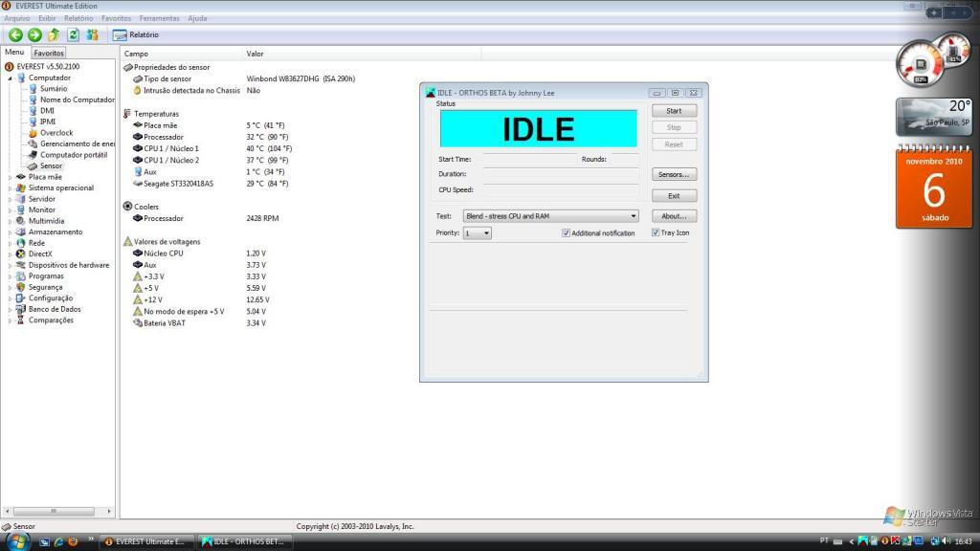Image resolution: width=980 pixels, height=551 pixels.
Task: Click the calendar gadget showing 6
Action: [934, 187]
